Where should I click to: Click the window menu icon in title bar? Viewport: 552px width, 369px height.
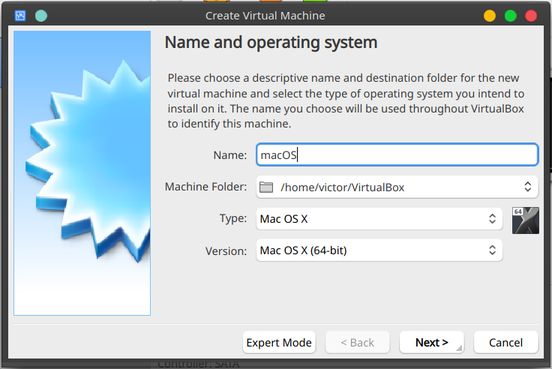click(20, 15)
